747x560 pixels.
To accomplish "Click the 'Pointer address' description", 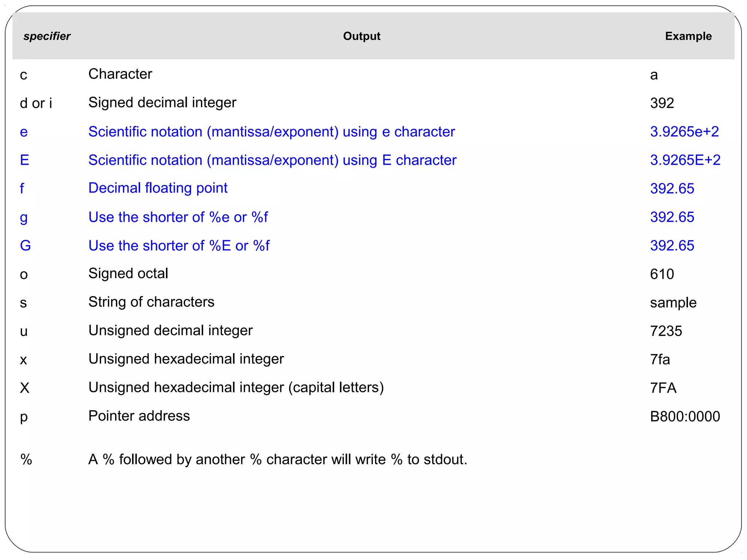I will (x=139, y=416).
